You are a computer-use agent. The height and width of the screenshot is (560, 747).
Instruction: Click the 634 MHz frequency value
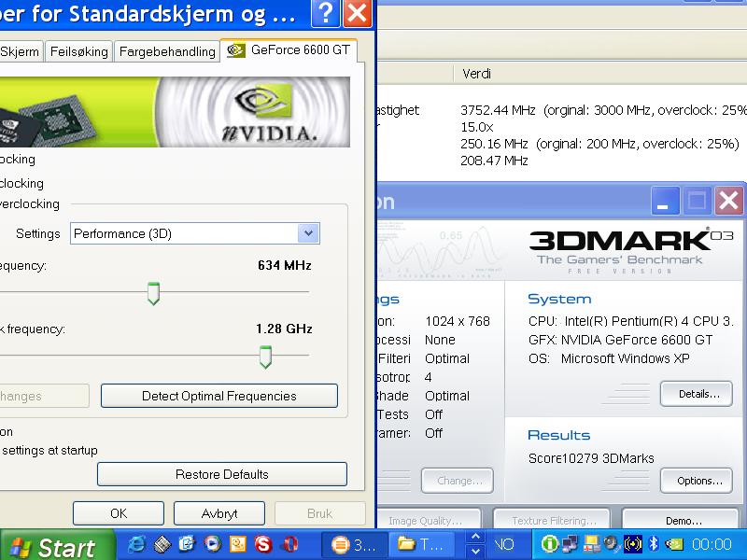[x=285, y=265]
